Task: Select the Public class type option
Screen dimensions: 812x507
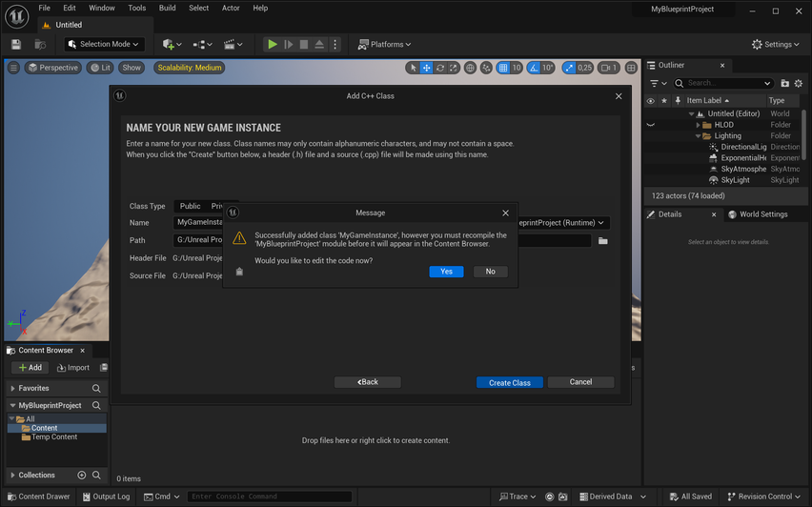Action: [x=190, y=206]
